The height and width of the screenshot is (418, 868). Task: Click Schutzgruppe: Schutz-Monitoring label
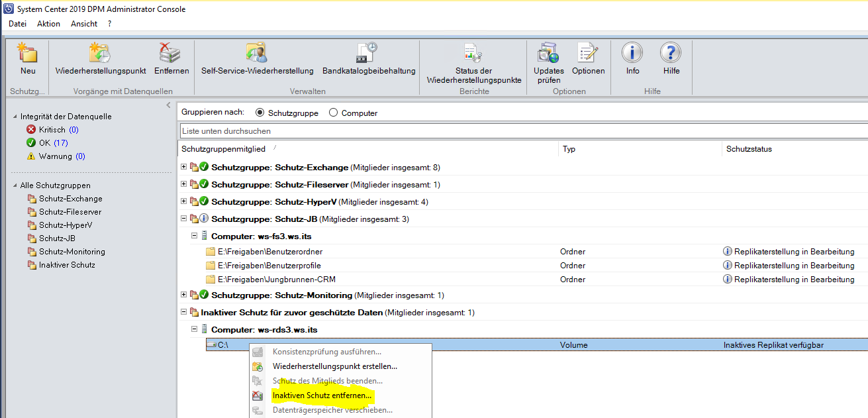coord(281,295)
